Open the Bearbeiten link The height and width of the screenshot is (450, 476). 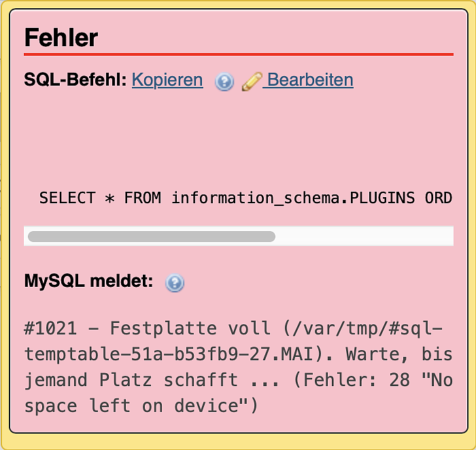point(310,80)
